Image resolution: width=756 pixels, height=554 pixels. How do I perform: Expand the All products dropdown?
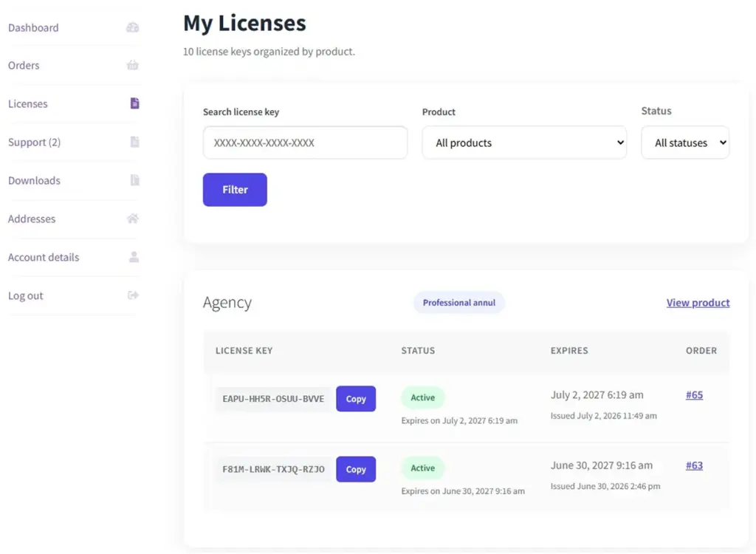coord(524,143)
